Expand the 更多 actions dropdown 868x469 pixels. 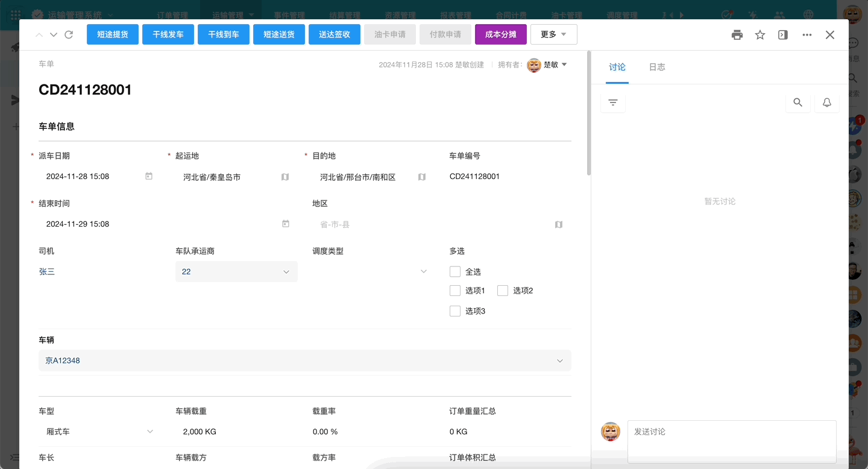pos(553,35)
